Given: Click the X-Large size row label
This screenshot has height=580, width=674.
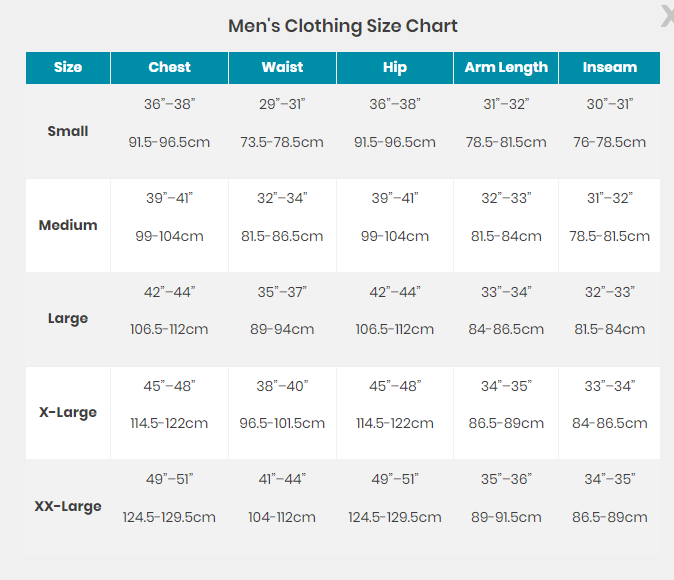Looking at the screenshot, I should 68,412.
